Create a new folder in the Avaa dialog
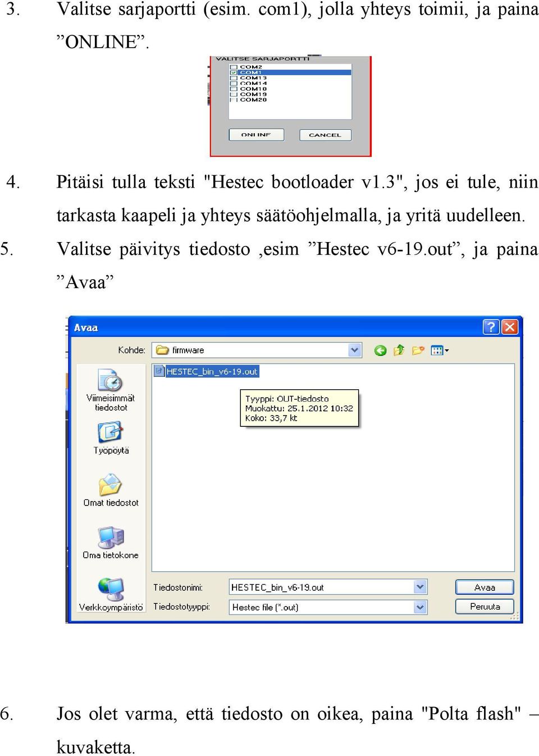This screenshot has width=539, height=756. coord(418,350)
